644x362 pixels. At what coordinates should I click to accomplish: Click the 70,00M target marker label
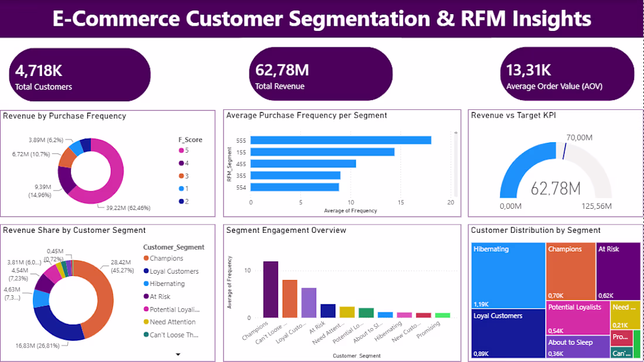pos(579,137)
